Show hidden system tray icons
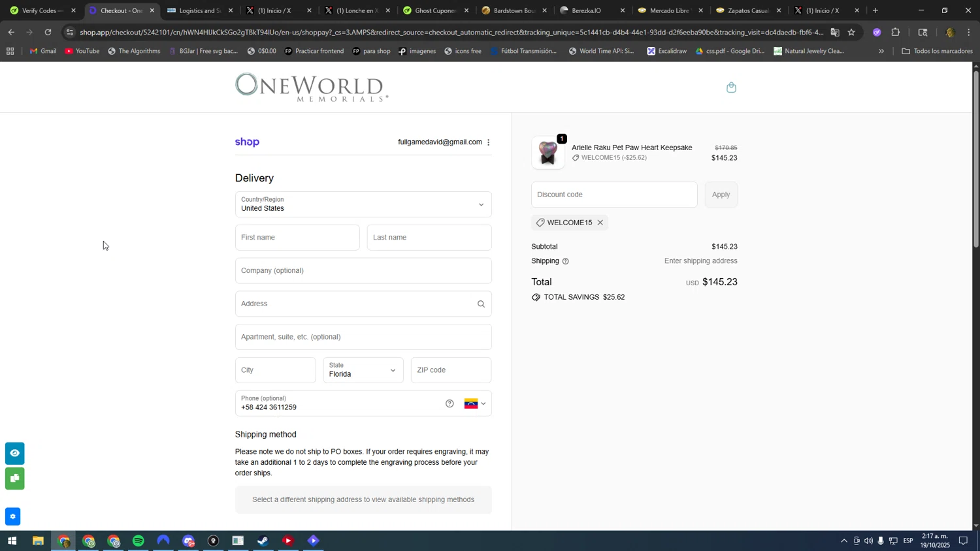 click(843, 541)
